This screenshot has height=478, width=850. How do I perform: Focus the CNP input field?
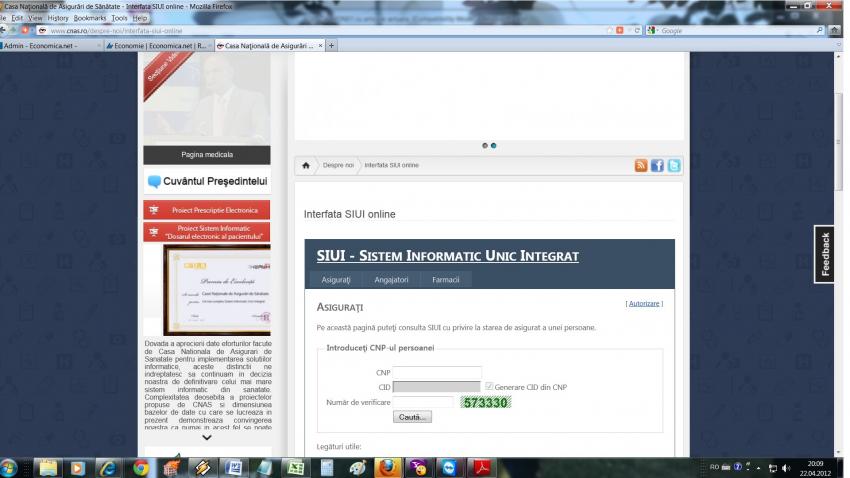click(x=437, y=372)
